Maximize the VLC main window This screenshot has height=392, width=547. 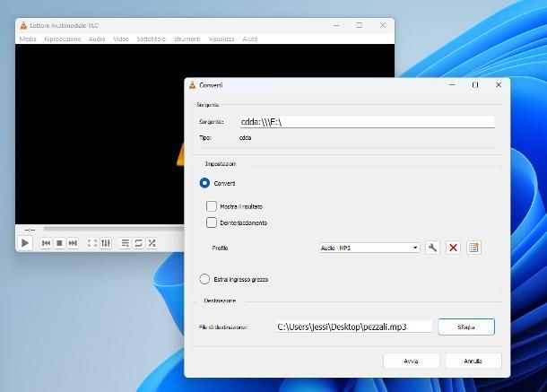(x=360, y=25)
